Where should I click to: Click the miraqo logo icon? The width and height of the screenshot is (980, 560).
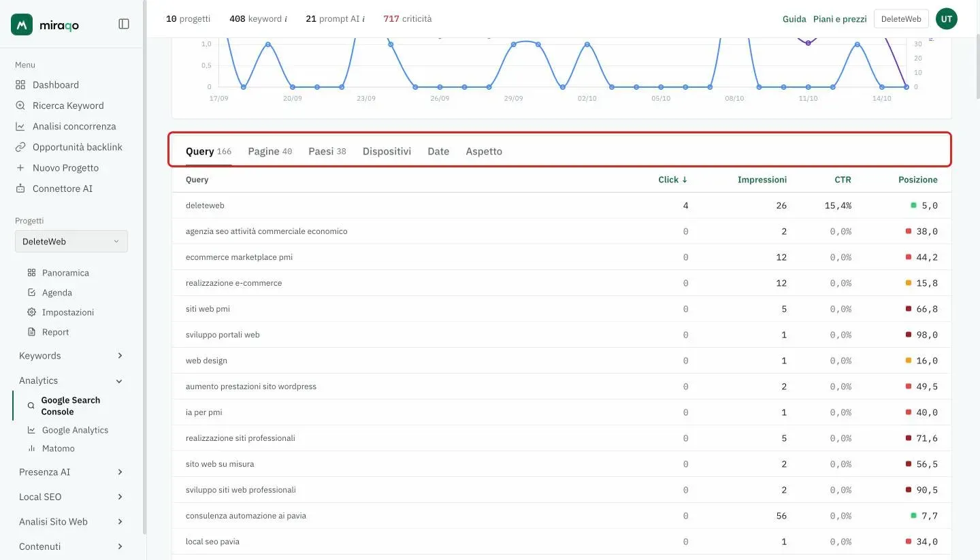pos(22,24)
